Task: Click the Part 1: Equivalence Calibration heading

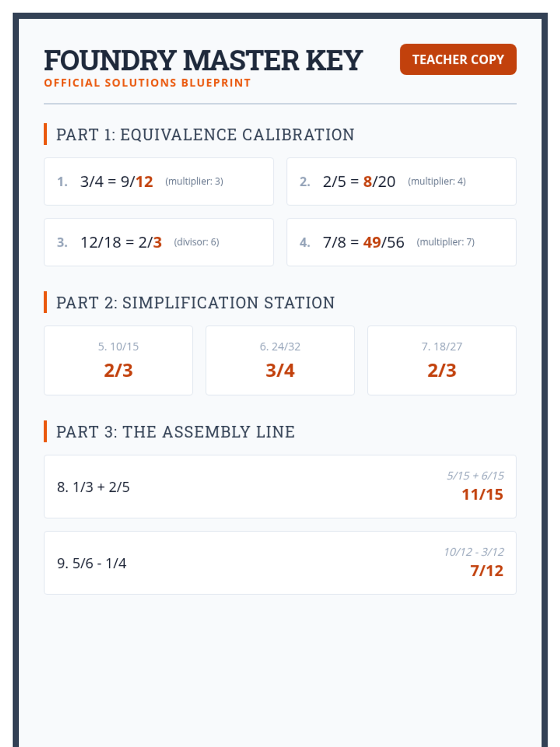Action: 205,134
